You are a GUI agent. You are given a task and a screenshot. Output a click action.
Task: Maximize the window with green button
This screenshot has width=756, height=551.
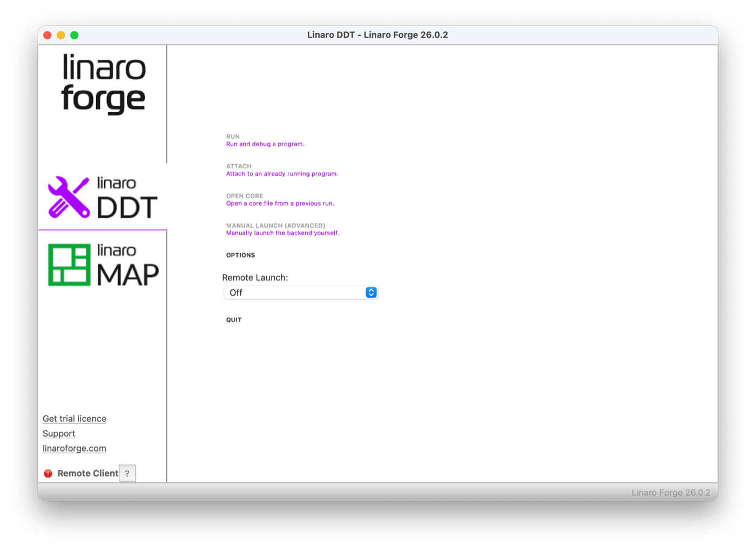pos(75,35)
